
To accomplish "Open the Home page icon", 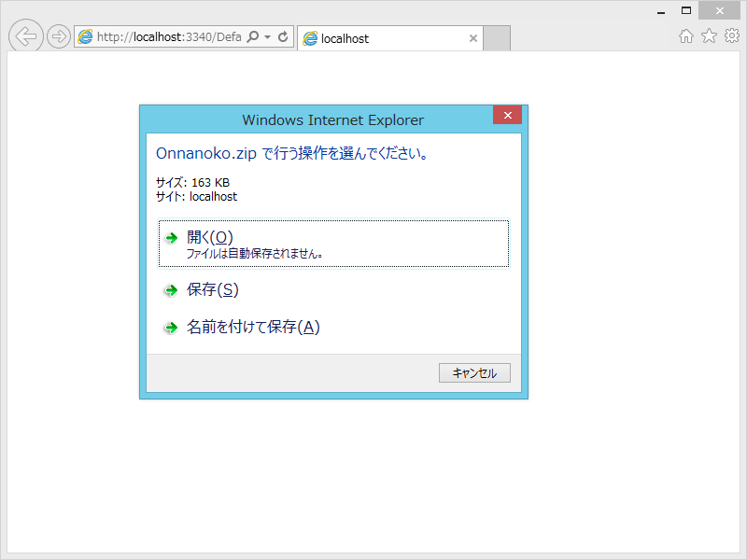I will [x=686, y=35].
